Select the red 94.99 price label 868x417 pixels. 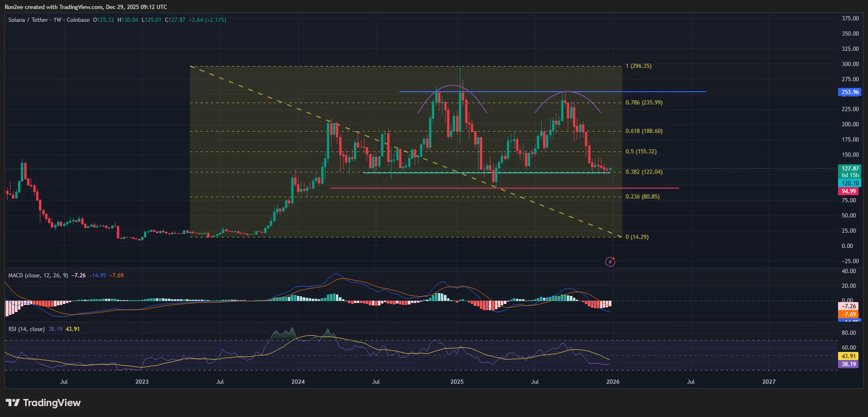(849, 191)
